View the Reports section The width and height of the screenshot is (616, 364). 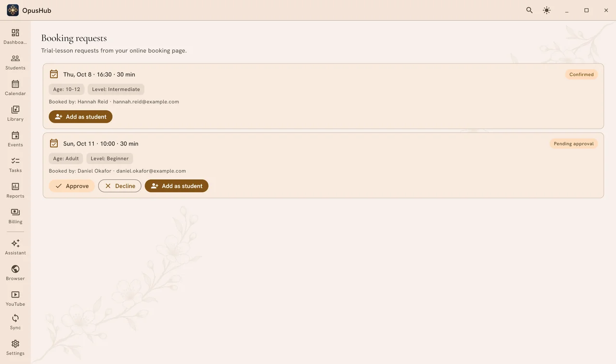(x=15, y=190)
